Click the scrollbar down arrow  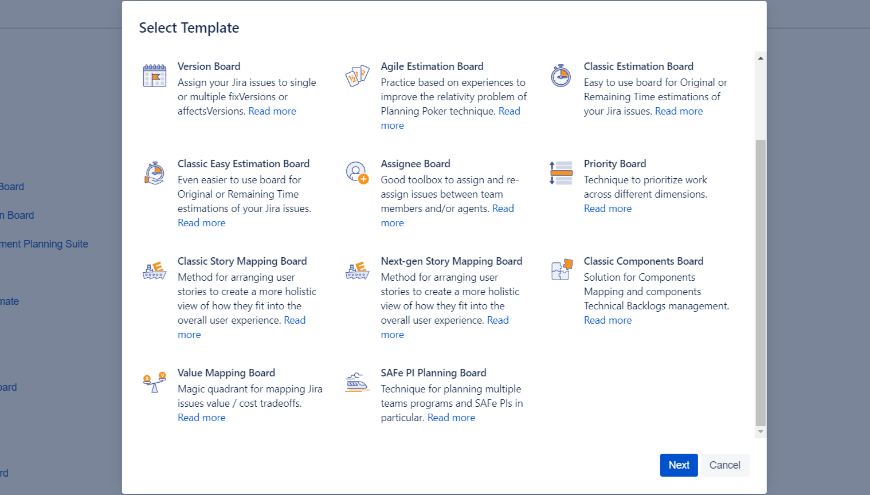pos(760,432)
